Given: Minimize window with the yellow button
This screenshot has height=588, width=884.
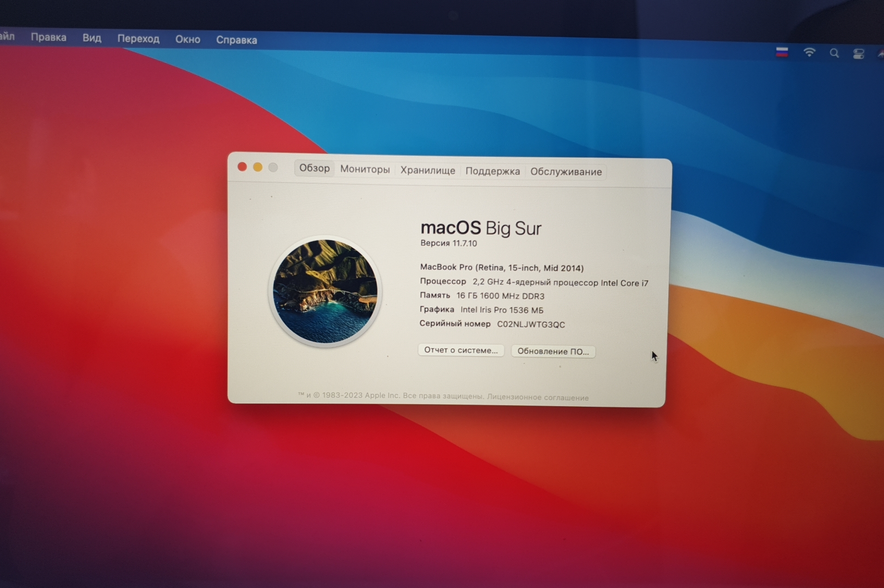Looking at the screenshot, I should (257, 167).
